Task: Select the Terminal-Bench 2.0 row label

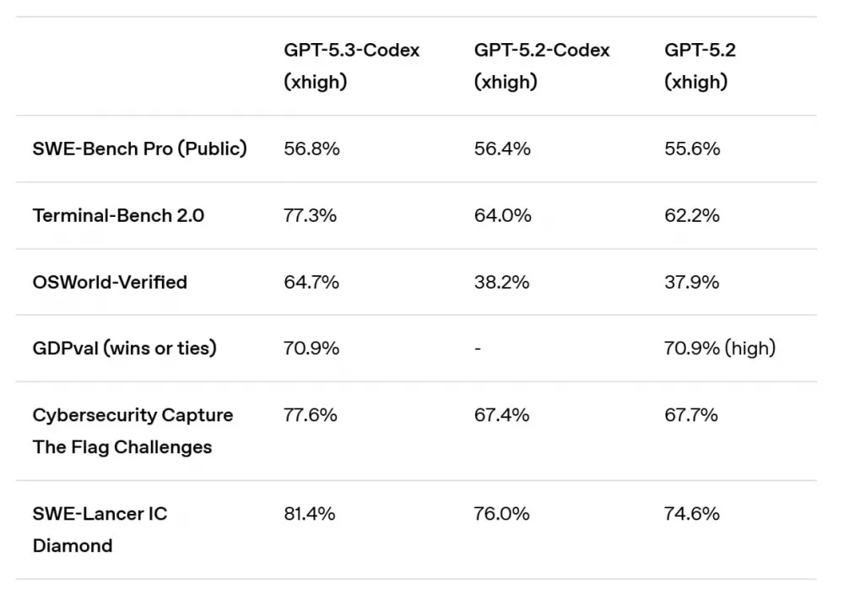Action: 118,215
